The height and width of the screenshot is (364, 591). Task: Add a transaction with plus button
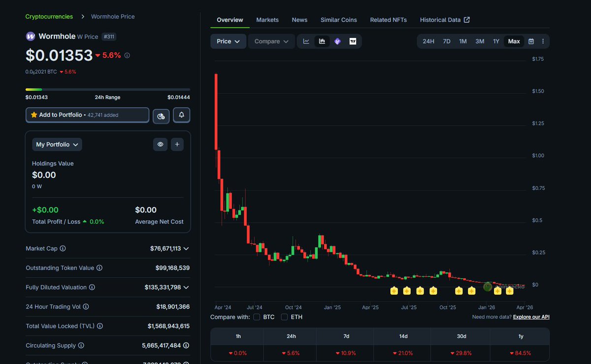pos(177,144)
